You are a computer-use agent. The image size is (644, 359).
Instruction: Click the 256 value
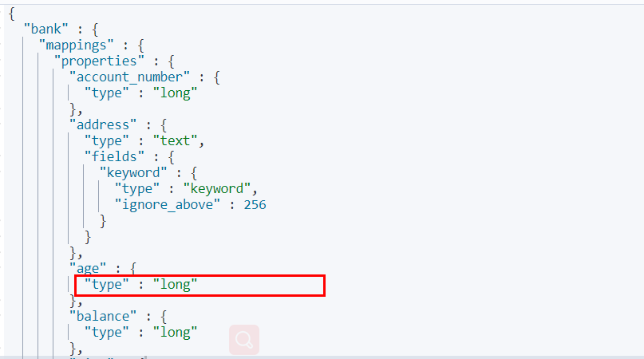point(255,205)
